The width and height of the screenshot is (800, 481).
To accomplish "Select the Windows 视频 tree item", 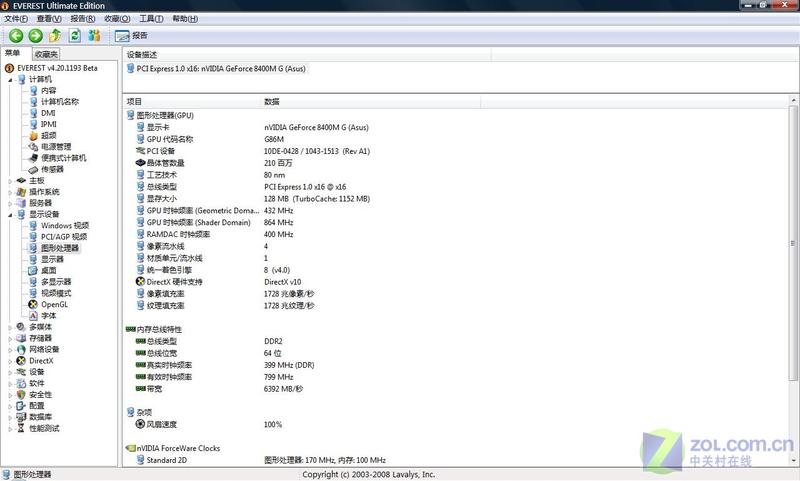I will click(65, 225).
